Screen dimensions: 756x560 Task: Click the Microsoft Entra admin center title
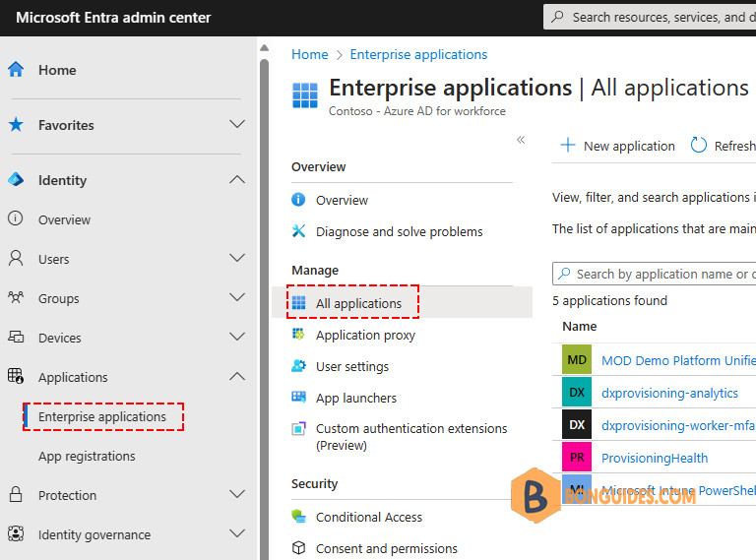click(x=113, y=18)
